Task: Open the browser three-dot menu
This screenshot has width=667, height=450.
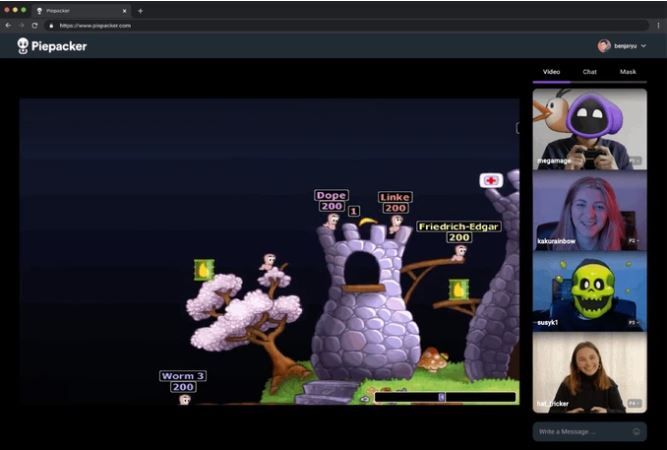Action: [x=658, y=26]
